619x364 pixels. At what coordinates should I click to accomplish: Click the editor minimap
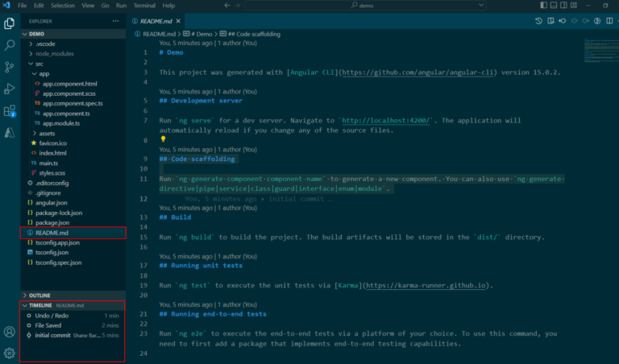(601, 51)
